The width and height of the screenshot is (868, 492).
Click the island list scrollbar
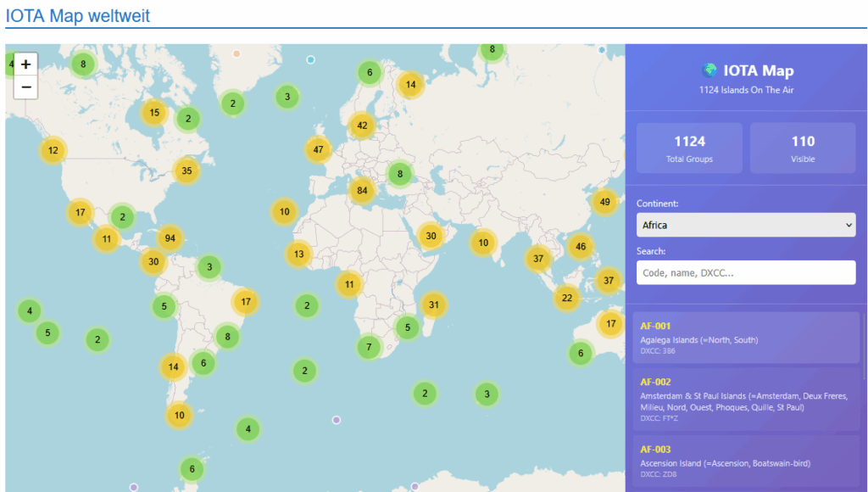point(864,348)
